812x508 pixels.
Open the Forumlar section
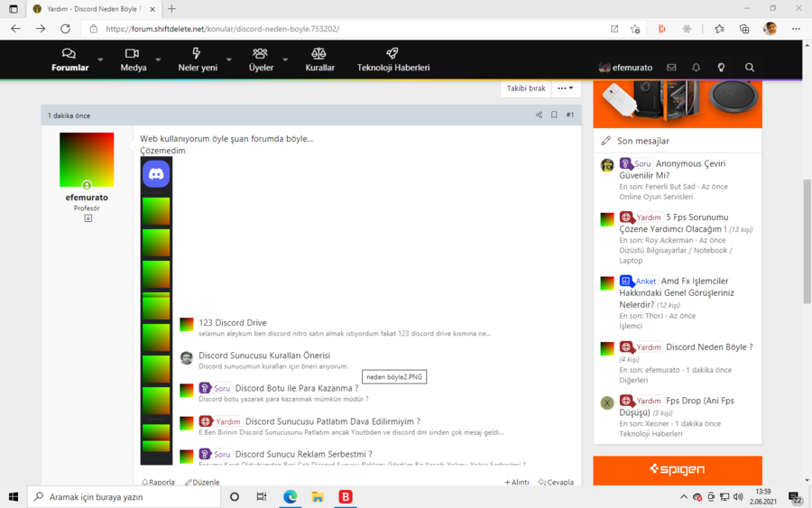click(69, 60)
